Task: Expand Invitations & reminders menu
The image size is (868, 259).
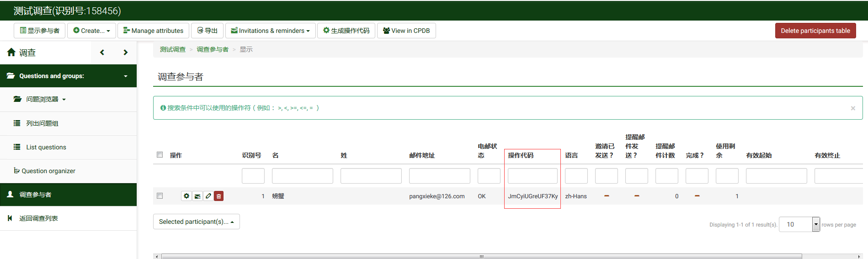Action: tap(270, 31)
